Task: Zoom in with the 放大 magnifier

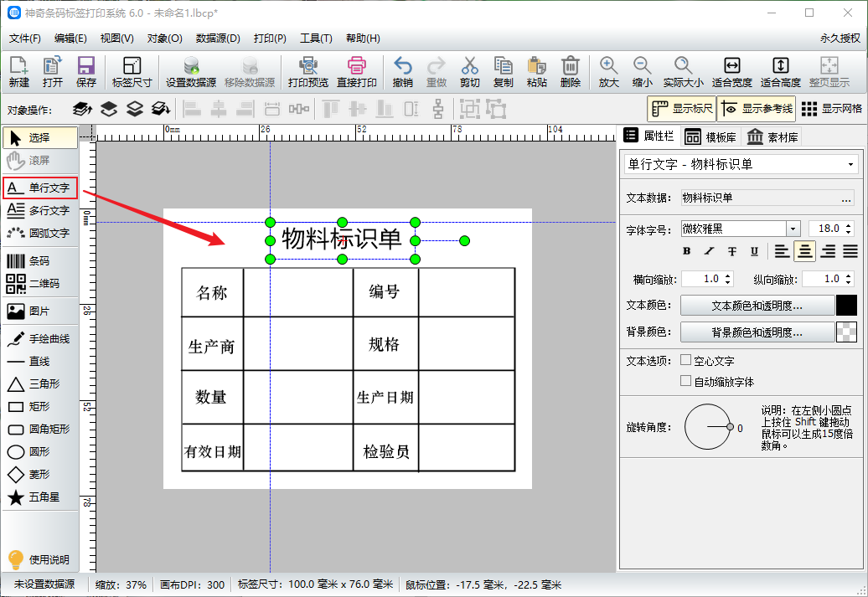Action: (x=608, y=72)
